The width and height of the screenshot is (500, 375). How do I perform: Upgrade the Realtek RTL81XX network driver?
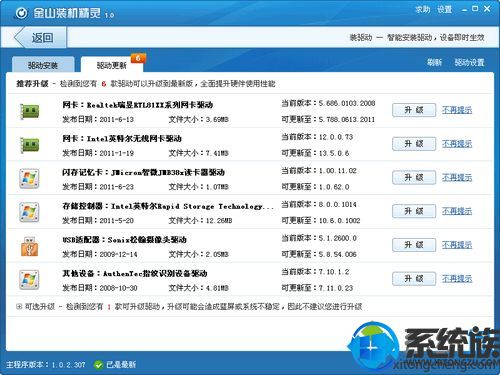pyautogui.click(x=414, y=110)
